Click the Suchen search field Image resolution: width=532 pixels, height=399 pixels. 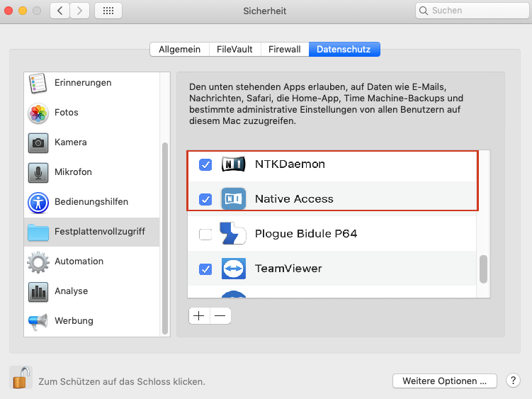(x=472, y=11)
